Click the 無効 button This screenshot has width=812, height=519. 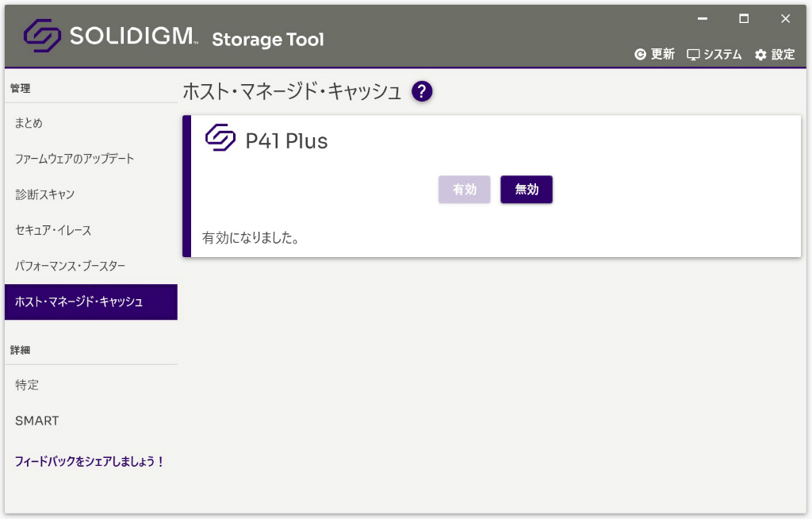point(527,189)
